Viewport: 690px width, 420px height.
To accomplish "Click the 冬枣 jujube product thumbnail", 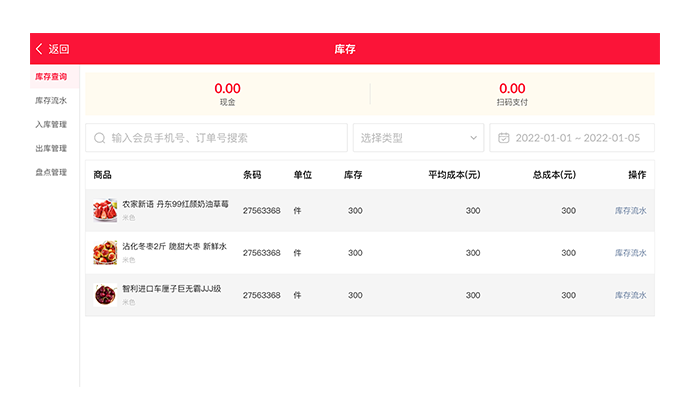I will pos(105,252).
